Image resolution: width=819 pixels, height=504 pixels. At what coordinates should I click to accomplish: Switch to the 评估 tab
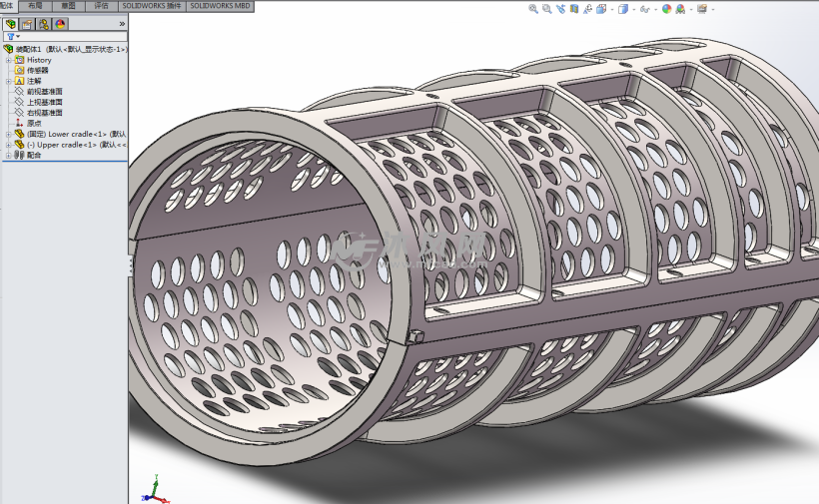(102, 6)
